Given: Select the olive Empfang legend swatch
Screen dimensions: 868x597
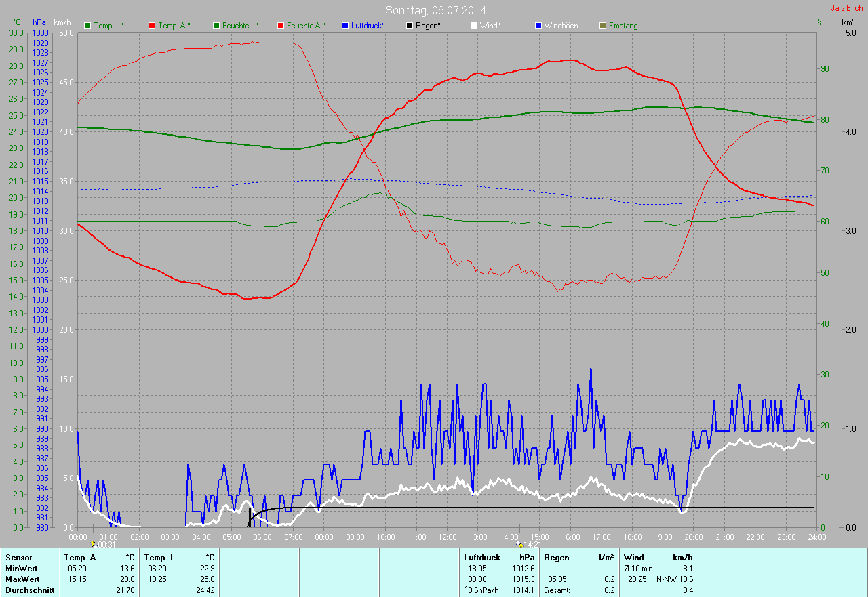Looking at the screenshot, I should 603,26.
